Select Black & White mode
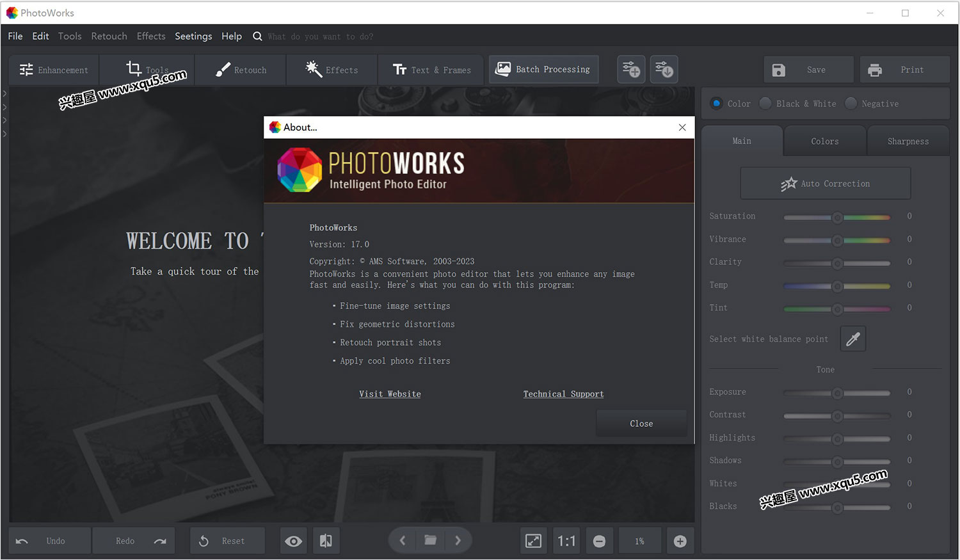This screenshot has width=960, height=560. pyautogui.click(x=765, y=103)
